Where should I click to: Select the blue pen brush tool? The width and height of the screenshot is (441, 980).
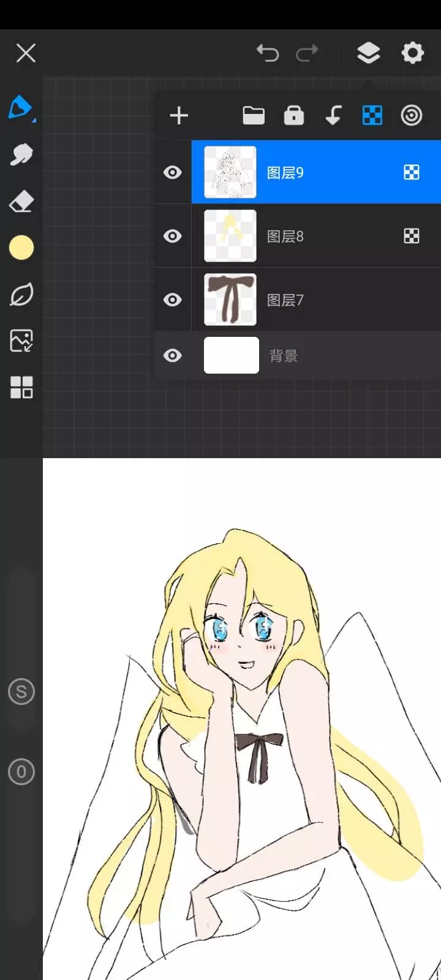[21, 107]
